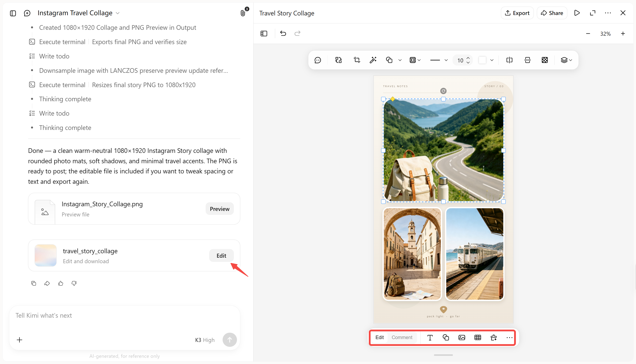This screenshot has width=636, height=364.
Task: Click the checkerboard transparency icon
Action: 545,60
